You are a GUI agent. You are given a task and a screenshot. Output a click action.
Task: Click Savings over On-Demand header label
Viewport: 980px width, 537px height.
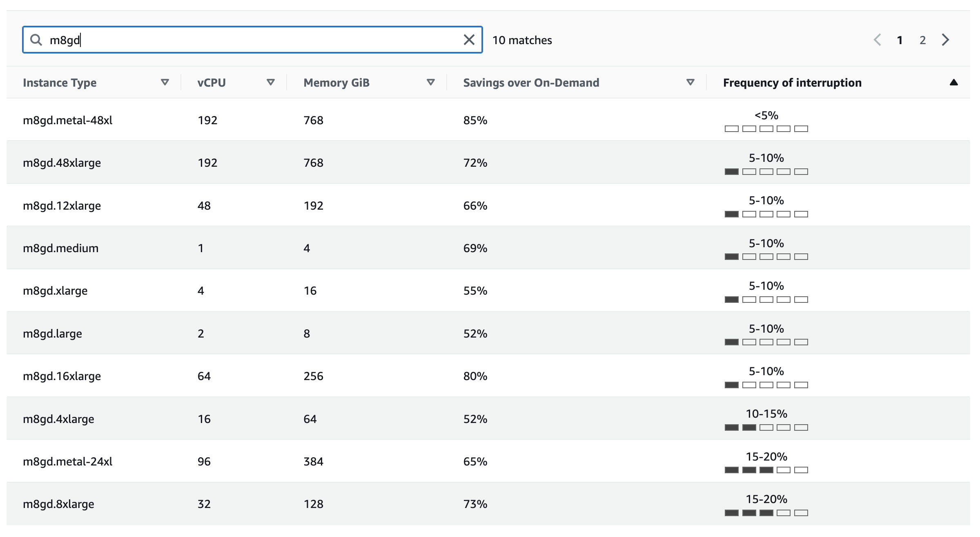point(531,83)
